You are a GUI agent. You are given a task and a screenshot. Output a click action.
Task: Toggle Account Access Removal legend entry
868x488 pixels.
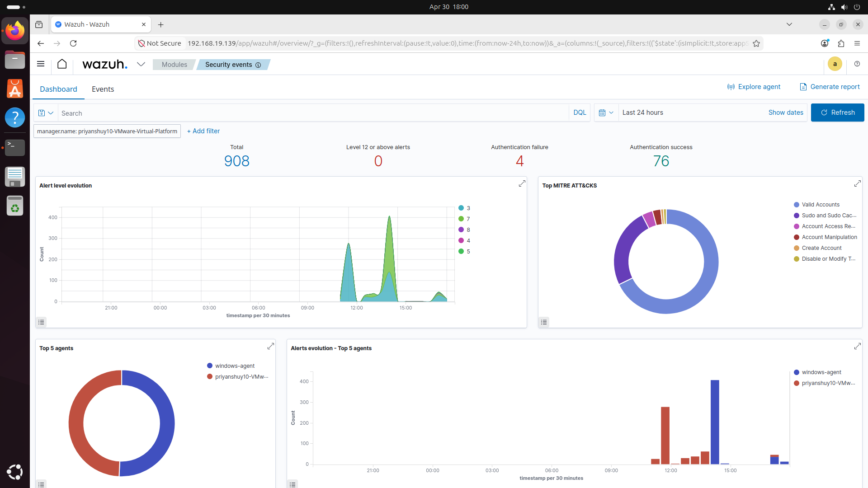(x=825, y=226)
